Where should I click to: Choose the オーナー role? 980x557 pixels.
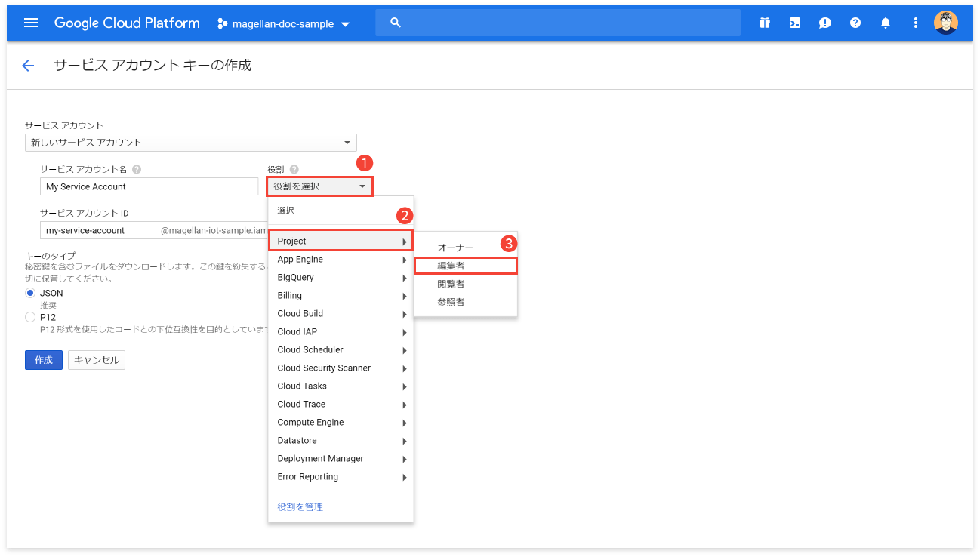coord(466,248)
